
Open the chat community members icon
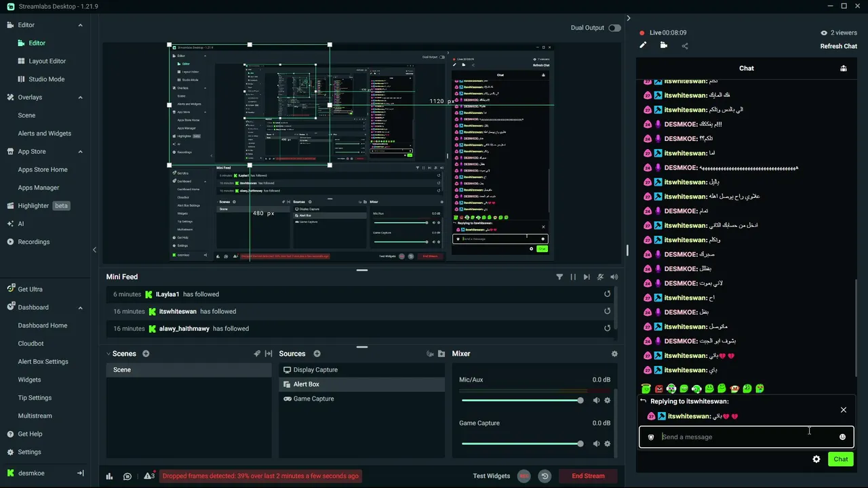[843, 68]
